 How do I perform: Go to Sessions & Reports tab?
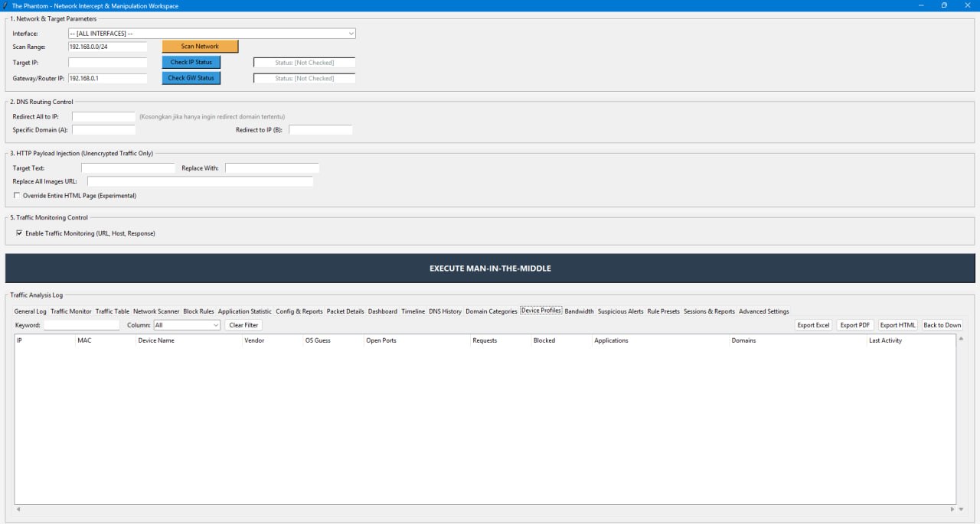coord(709,311)
